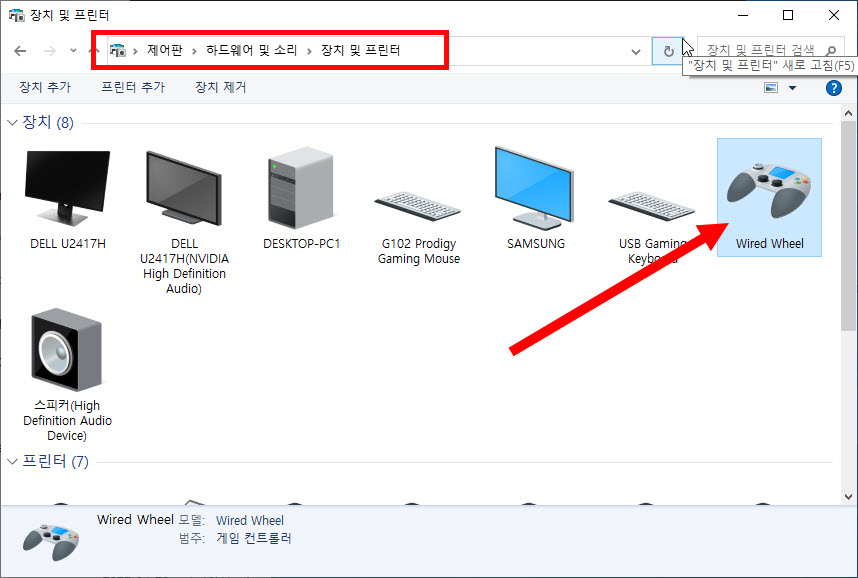The width and height of the screenshot is (858, 578).
Task: Click the 프린터 (7) group header
Action: point(55,461)
